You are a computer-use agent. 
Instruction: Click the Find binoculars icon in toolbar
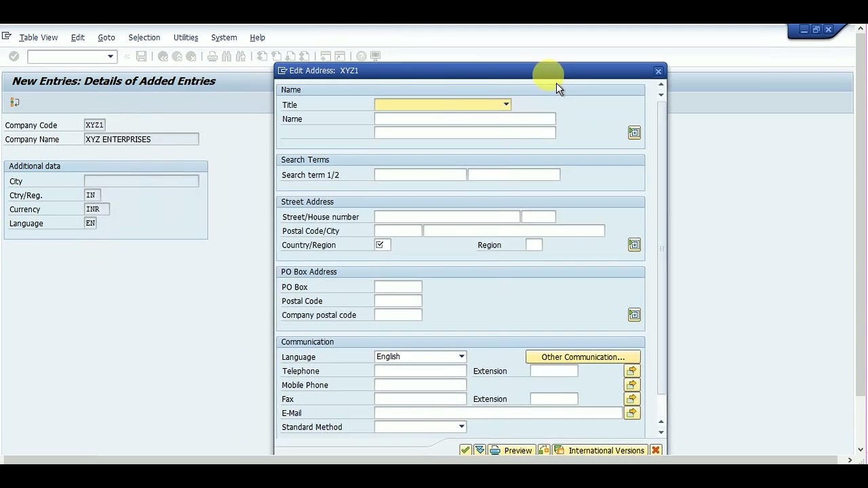(226, 56)
